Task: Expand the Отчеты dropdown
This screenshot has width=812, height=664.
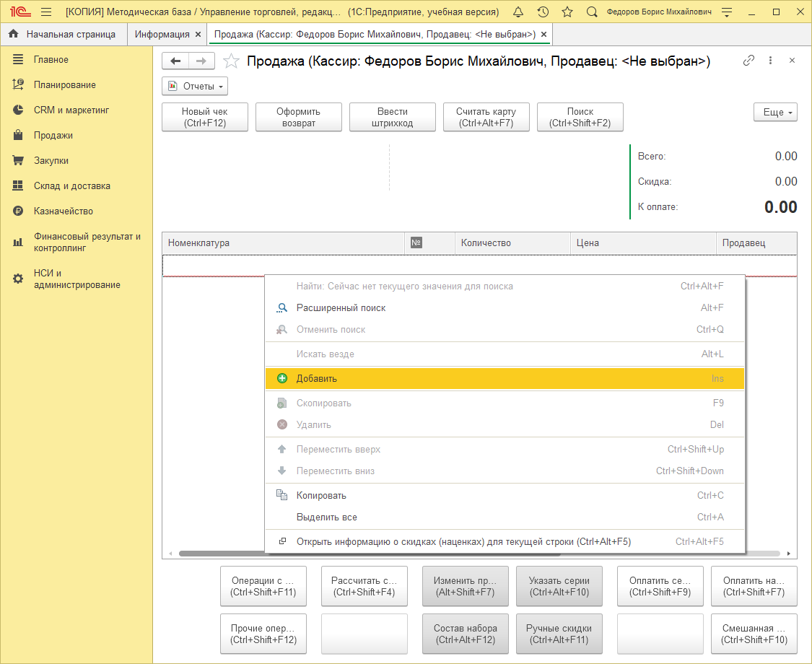Action: coord(195,87)
